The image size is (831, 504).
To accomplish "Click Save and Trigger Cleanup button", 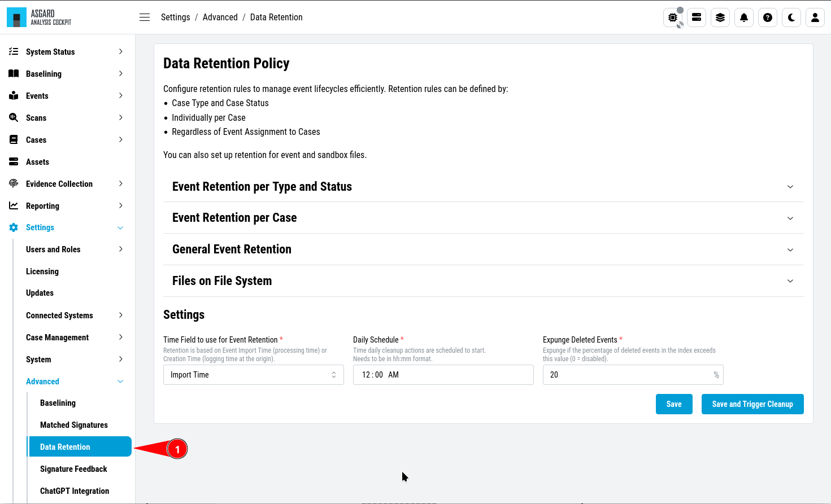I will coord(752,404).
